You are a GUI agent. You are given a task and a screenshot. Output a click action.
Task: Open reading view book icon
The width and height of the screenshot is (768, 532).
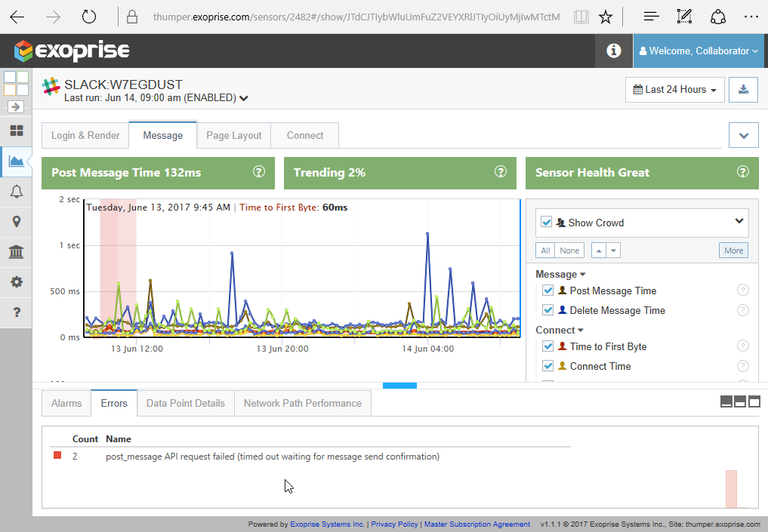[x=581, y=17]
